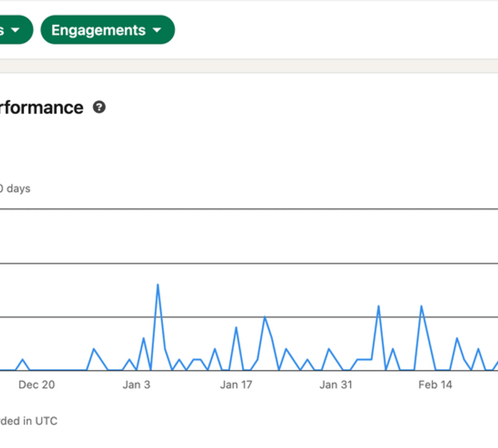The width and height of the screenshot is (498, 448).
Task: Click the UTC timezone note below chart
Action: (x=28, y=421)
